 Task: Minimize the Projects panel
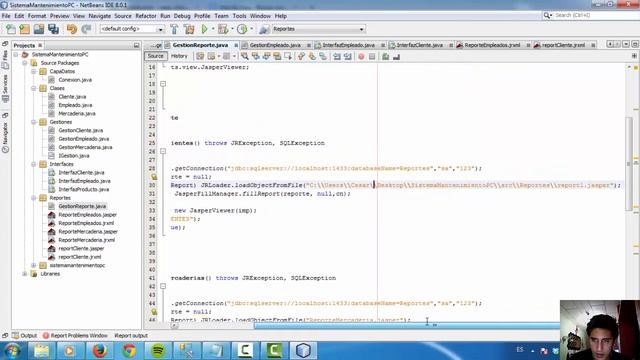pyautogui.click(x=136, y=45)
